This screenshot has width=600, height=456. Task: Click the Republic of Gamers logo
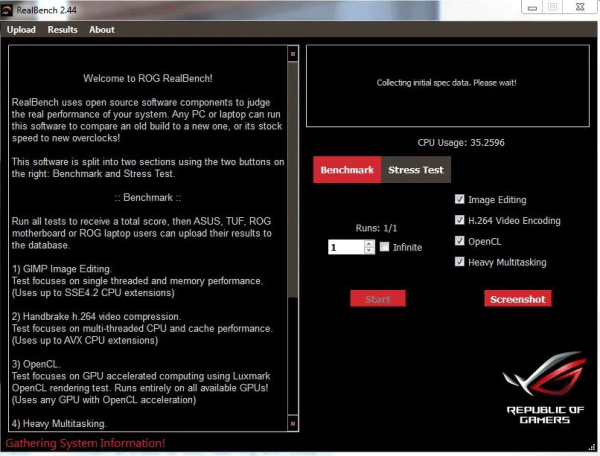(545, 388)
